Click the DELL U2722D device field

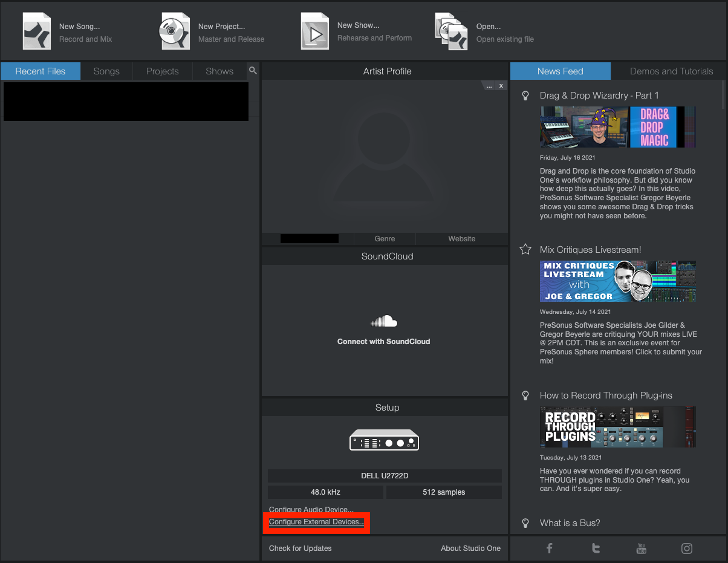385,476
